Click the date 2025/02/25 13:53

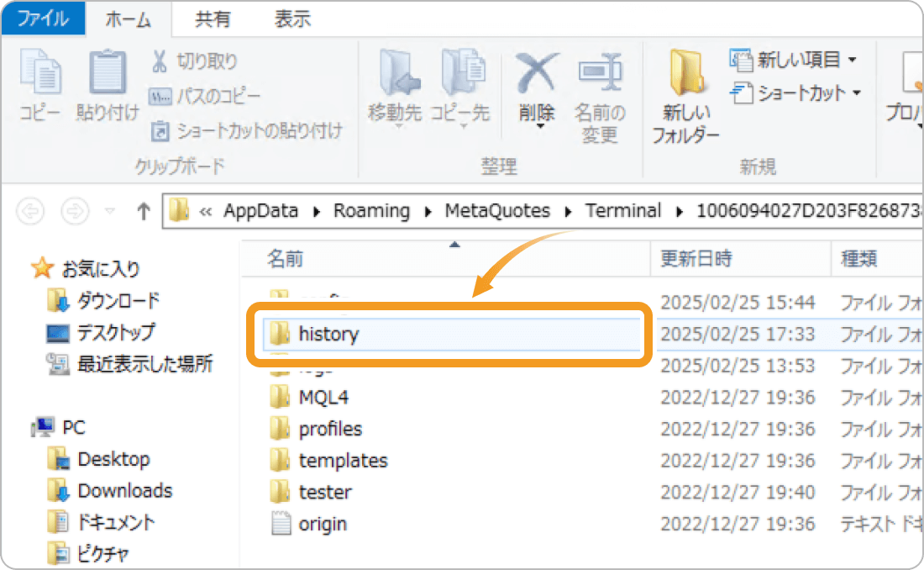click(x=738, y=366)
